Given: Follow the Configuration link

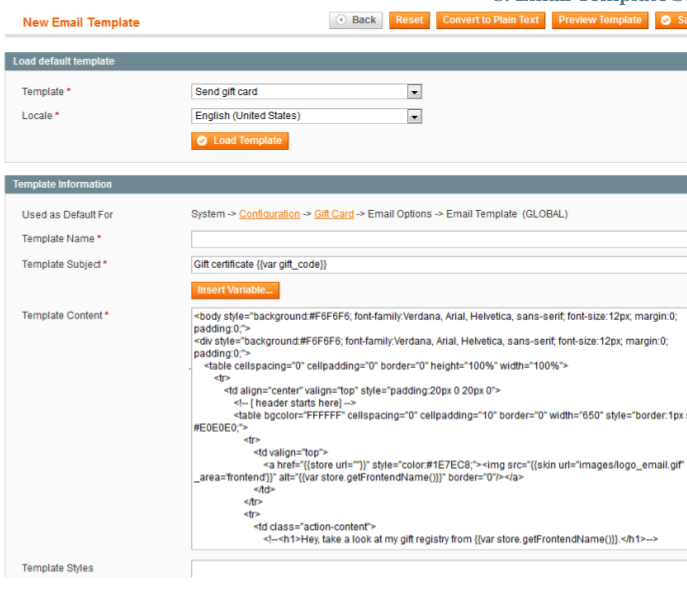Looking at the screenshot, I should tap(269, 214).
